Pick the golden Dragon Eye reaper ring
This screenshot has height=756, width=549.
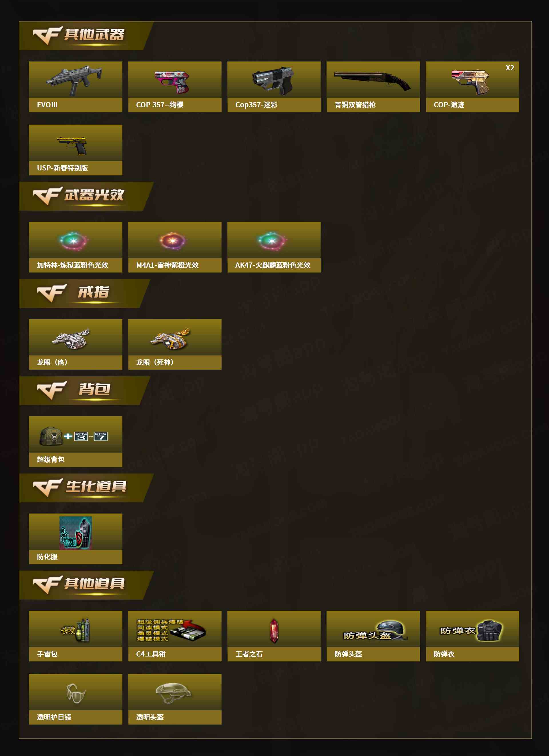point(171,339)
